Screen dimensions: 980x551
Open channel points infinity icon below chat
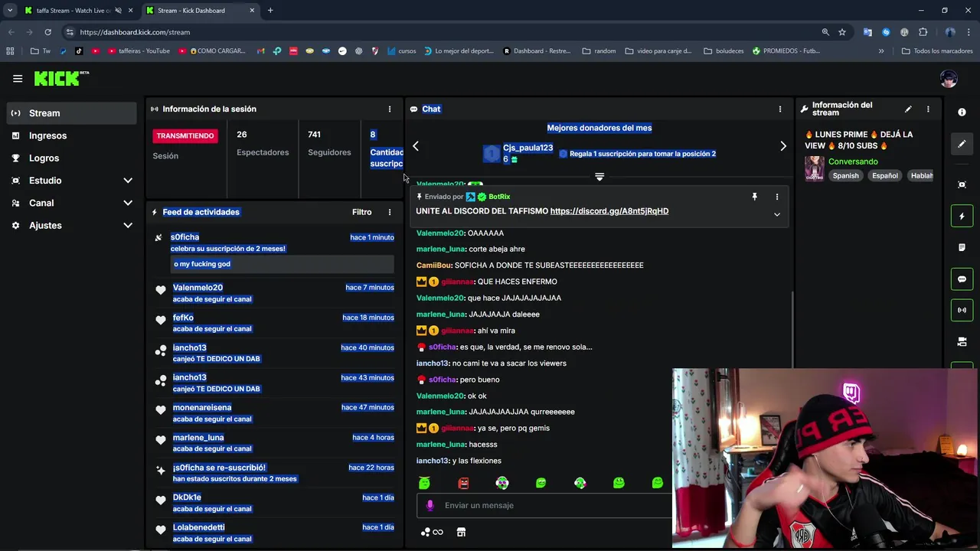tap(433, 533)
